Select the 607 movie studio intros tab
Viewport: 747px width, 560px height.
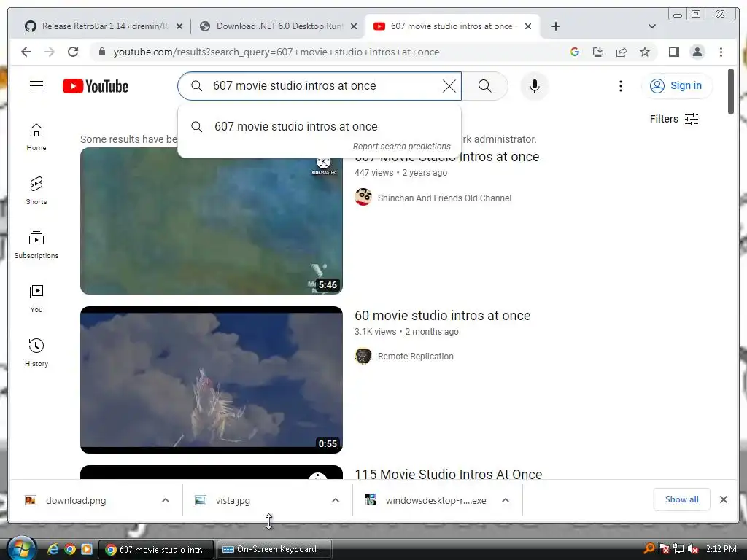(x=451, y=26)
